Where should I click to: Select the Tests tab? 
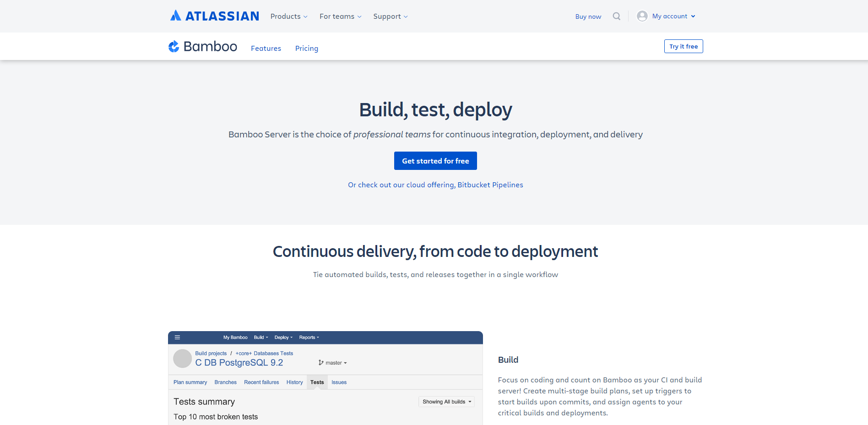[x=317, y=382]
